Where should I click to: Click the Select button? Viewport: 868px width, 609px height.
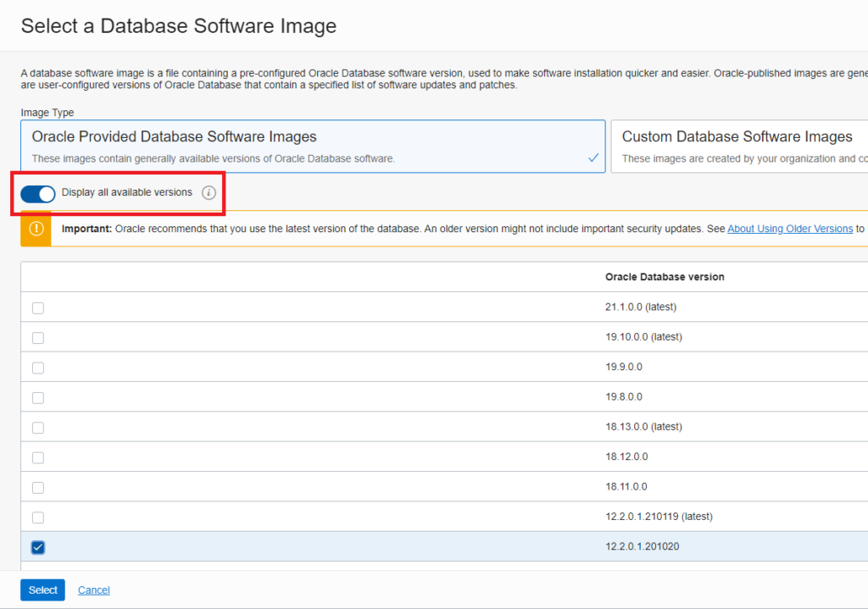click(42, 590)
